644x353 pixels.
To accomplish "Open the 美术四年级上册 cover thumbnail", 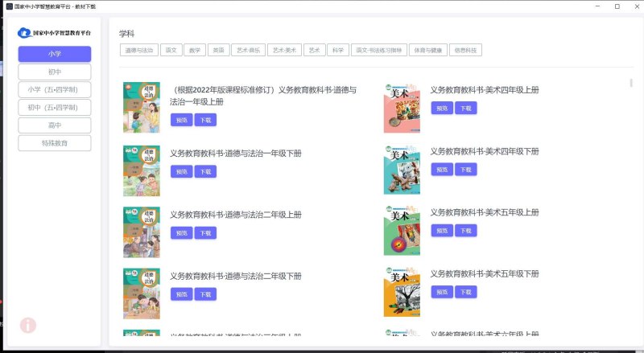I will [x=402, y=109].
